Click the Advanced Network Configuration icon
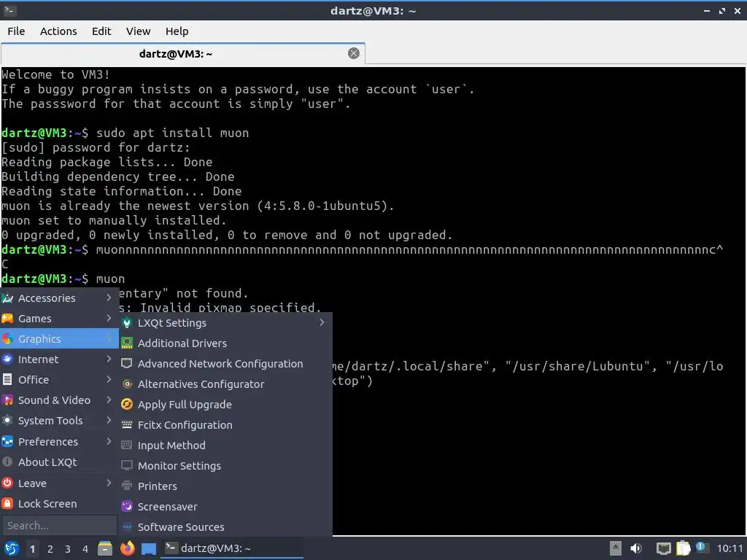 coord(127,363)
